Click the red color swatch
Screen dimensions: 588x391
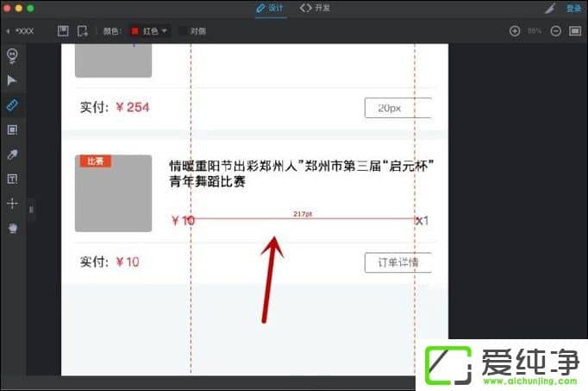pyautogui.click(x=134, y=31)
